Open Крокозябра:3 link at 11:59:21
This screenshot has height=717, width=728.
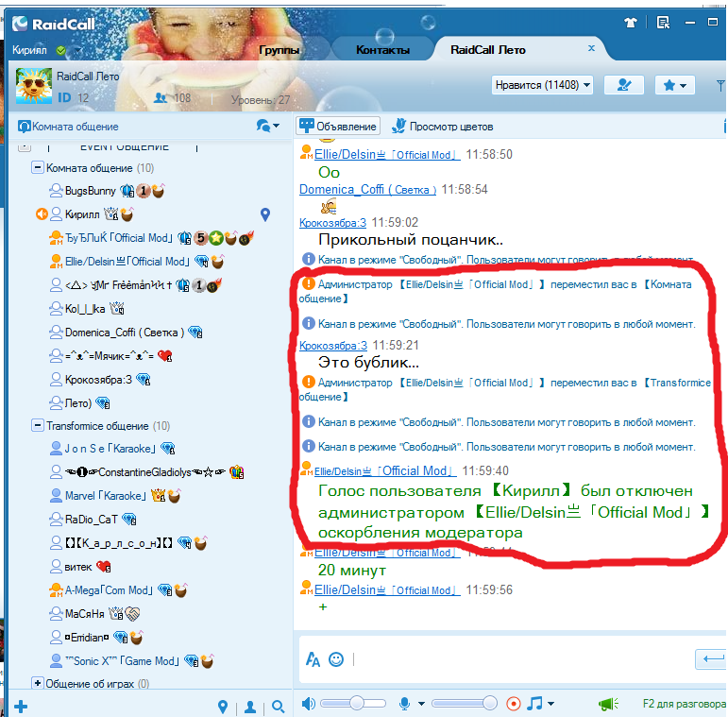tap(333, 346)
